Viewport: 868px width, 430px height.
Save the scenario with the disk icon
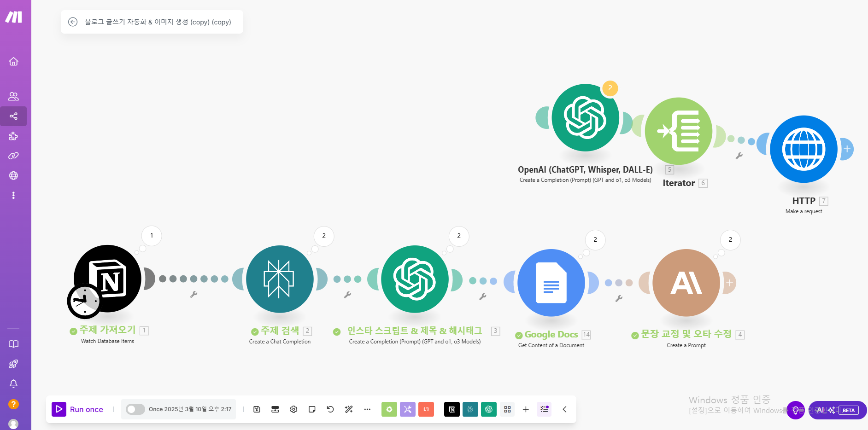(x=257, y=409)
